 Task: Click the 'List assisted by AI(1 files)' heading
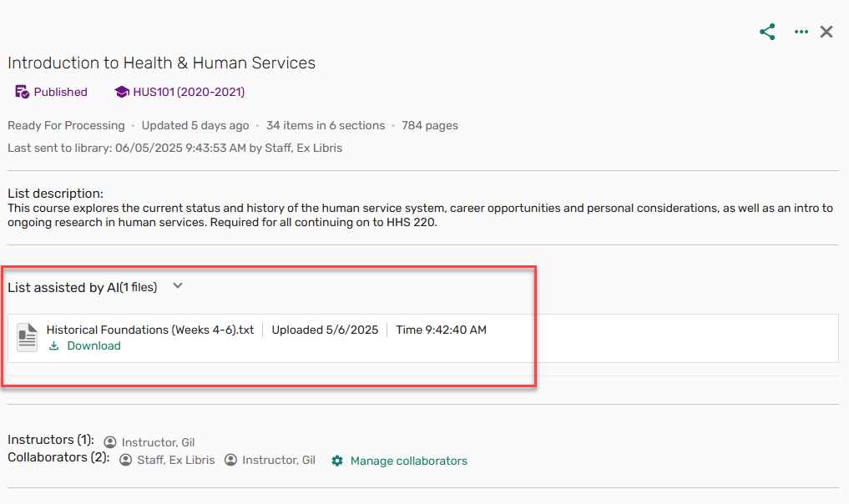(x=83, y=287)
